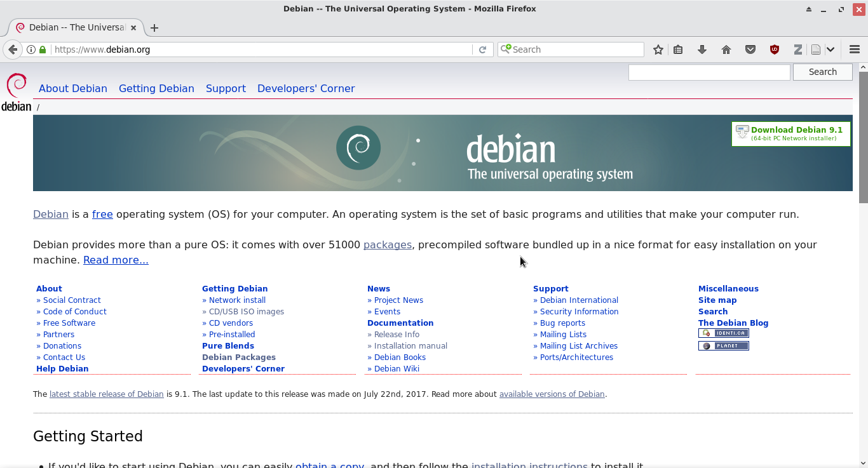Open 'latest stable release of Debian' link

pyautogui.click(x=107, y=394)
